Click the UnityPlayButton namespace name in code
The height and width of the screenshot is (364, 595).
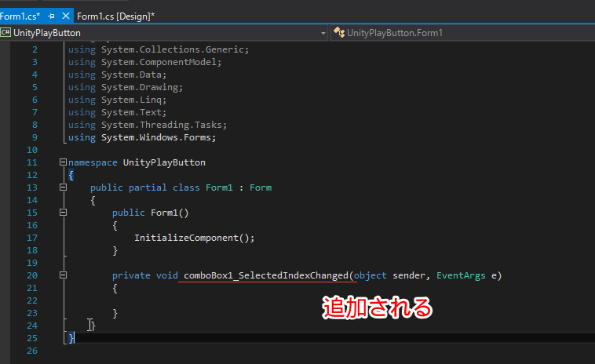click(x=164, y=162)
